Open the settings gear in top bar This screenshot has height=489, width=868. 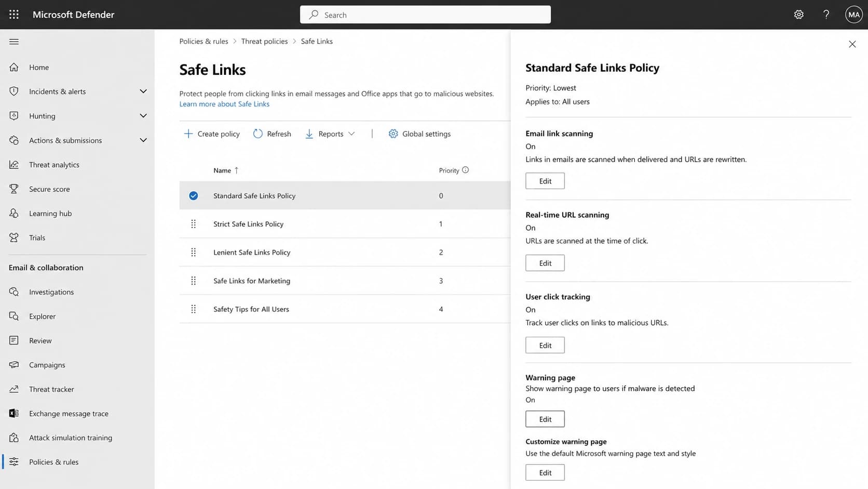click(x=798, y=15)
